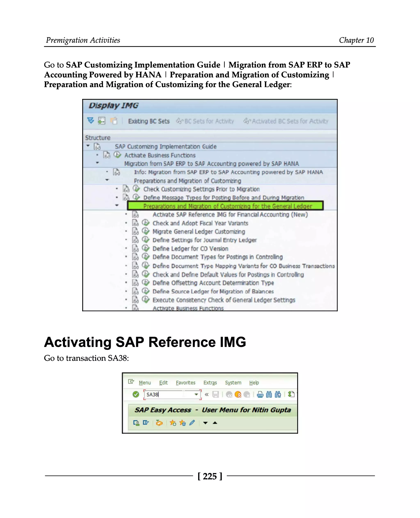
Task: Execute Define Ledger for CO Version
Action: (x=146, y=248)
